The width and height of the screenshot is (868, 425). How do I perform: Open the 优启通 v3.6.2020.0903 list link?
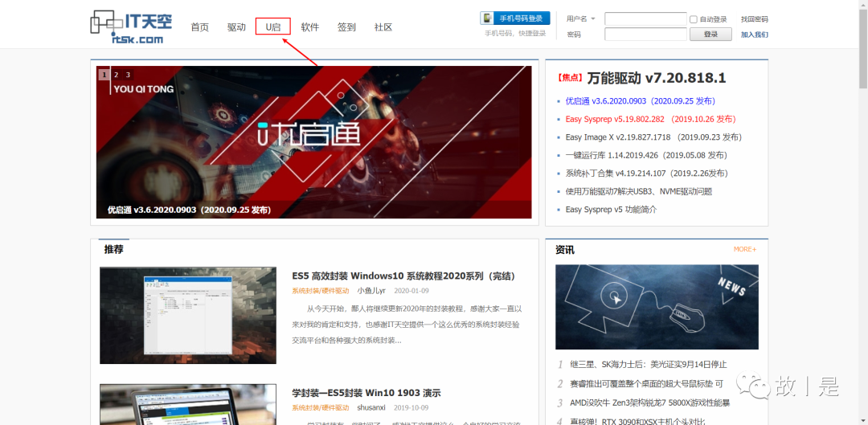click(640, 101)
